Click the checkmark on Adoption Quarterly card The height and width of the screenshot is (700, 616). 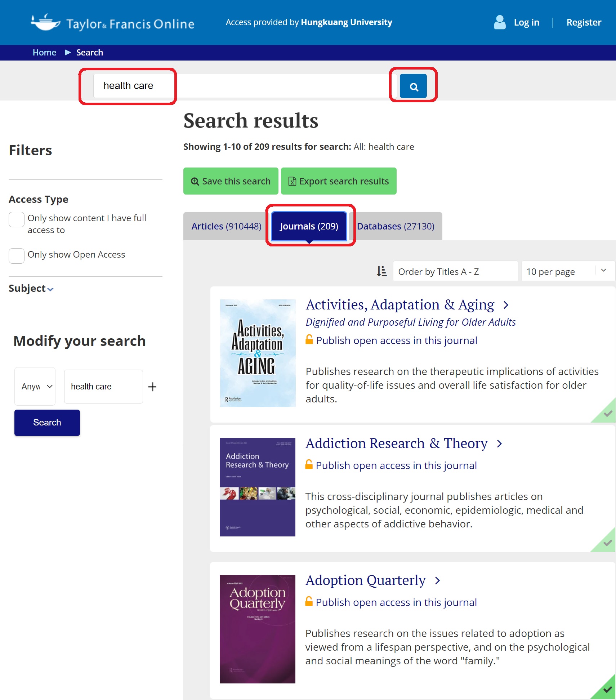pos(607,690)
